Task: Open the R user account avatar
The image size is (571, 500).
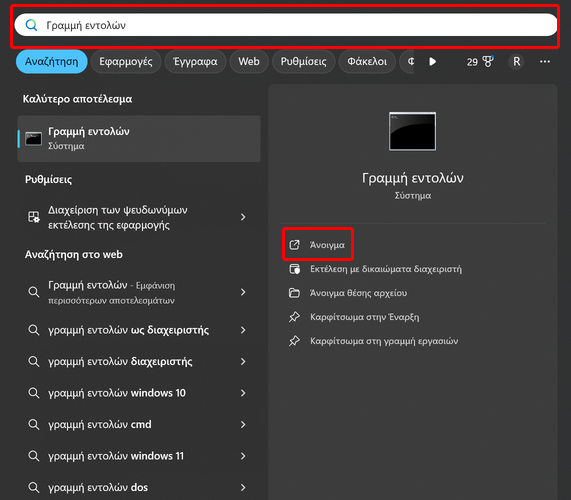Action: [x=516, y=62]
